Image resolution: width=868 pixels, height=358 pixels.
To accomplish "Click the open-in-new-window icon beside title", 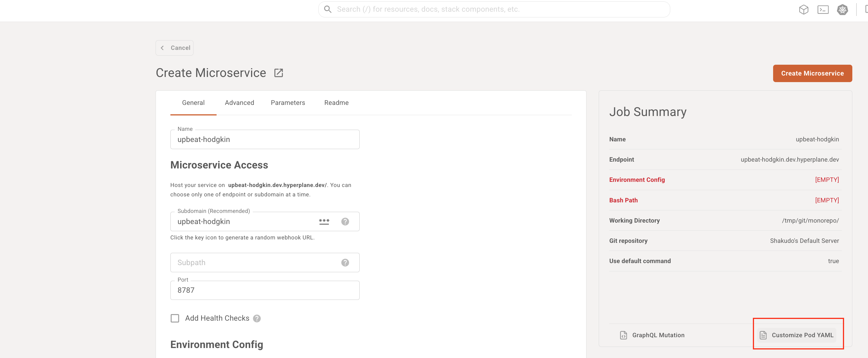I will click(278, 73).
